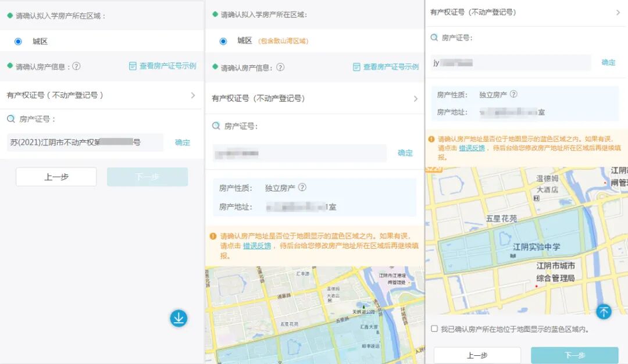Viewport: 628px width, 364px height.
Task: Click 五星花苑 label on right map
Action: pos(501,219)
